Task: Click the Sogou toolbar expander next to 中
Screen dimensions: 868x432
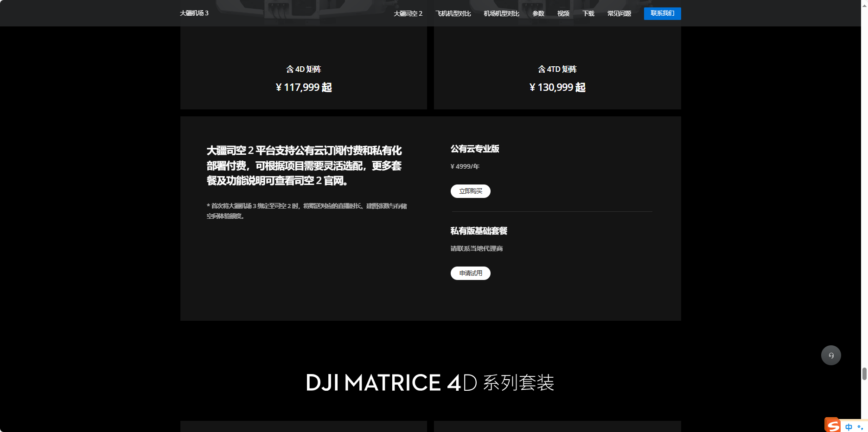Action: (x=860, y=426)
